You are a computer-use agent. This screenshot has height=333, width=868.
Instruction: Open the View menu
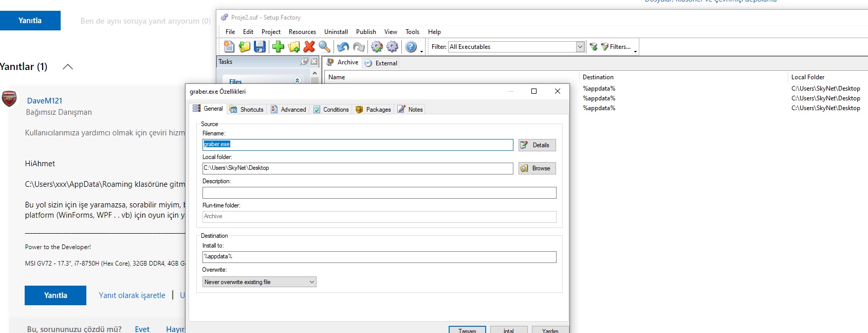click(391, 32)
